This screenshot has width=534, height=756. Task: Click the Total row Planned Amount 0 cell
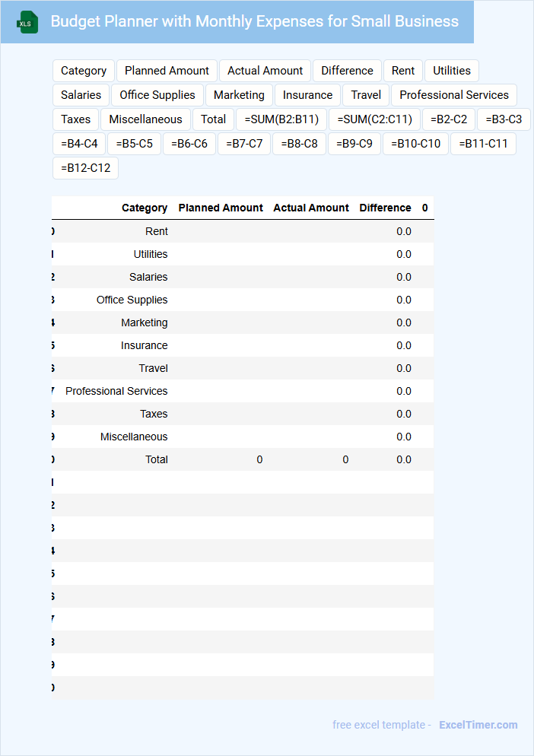259,459
